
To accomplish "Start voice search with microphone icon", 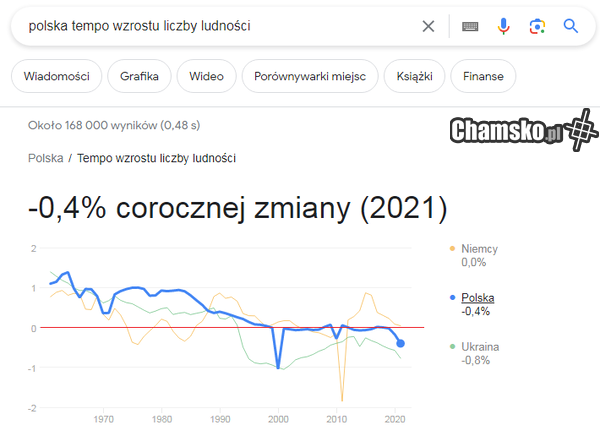I will [x=504, y=26].
